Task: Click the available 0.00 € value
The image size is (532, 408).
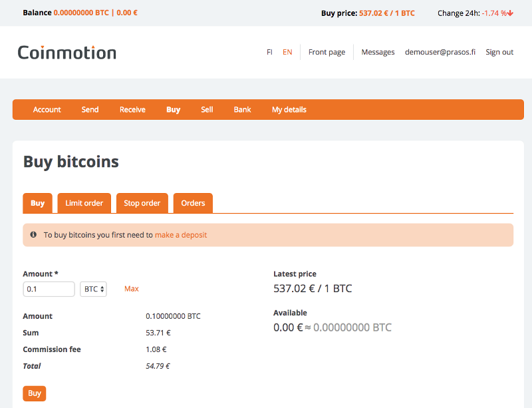Action: pos(288,327)
